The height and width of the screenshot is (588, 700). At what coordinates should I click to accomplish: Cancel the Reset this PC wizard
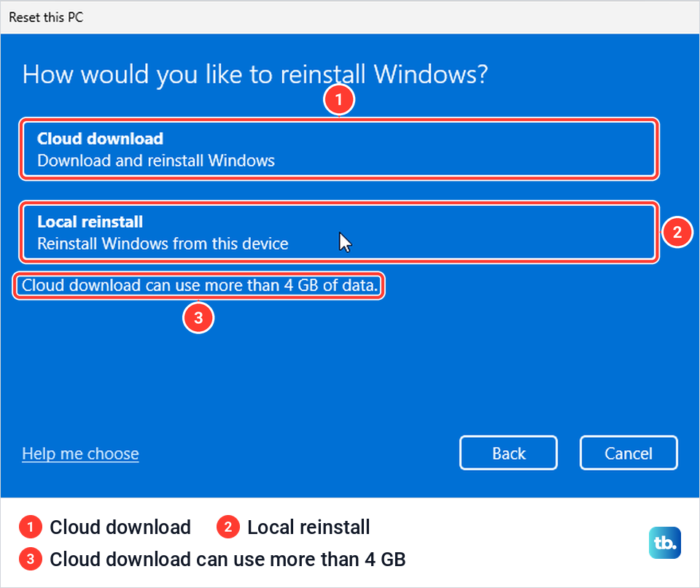629,453
